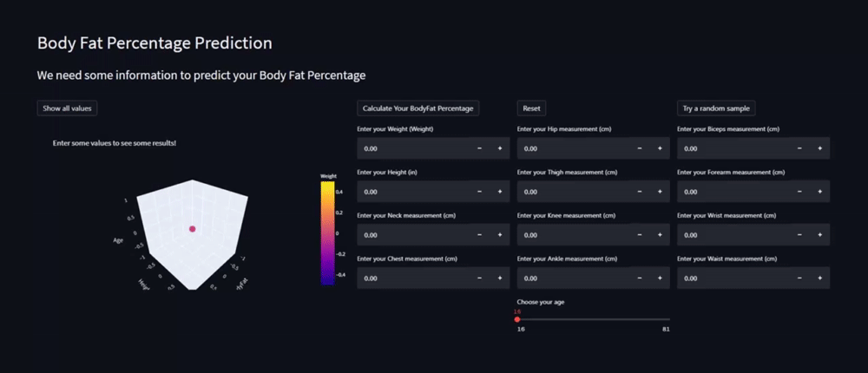Image resolution: width=868 pixels, height=373 pixels.
Task: Select the red point in 3D plot
Action: coord(193,228)
